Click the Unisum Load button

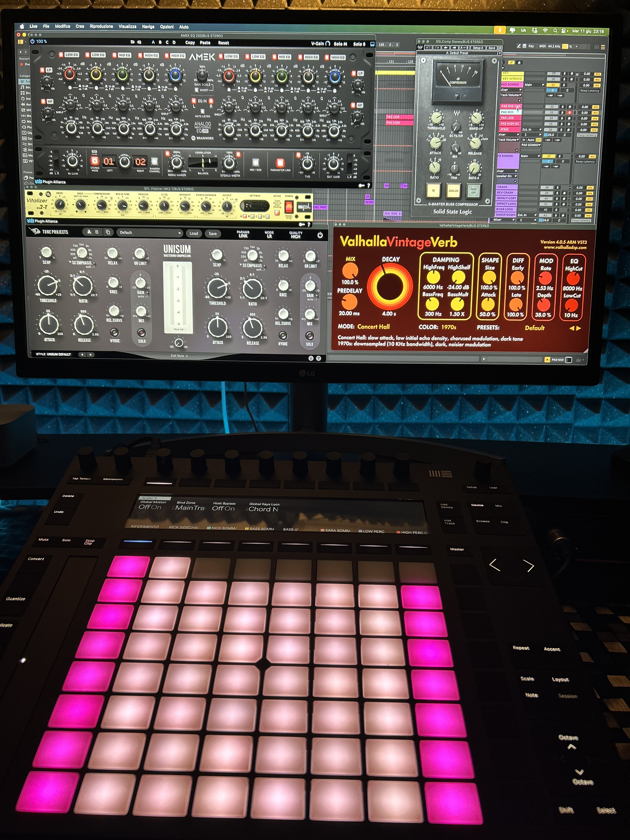click(x=194, y=234)
